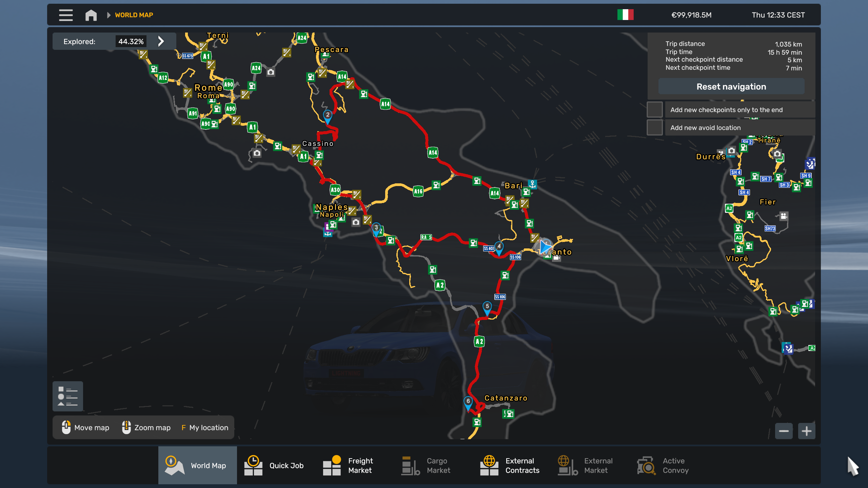Click the camera viewpoint near Naples
This screenshot has height=488, width=868.
pyautogui.click(x=356, y=222)
